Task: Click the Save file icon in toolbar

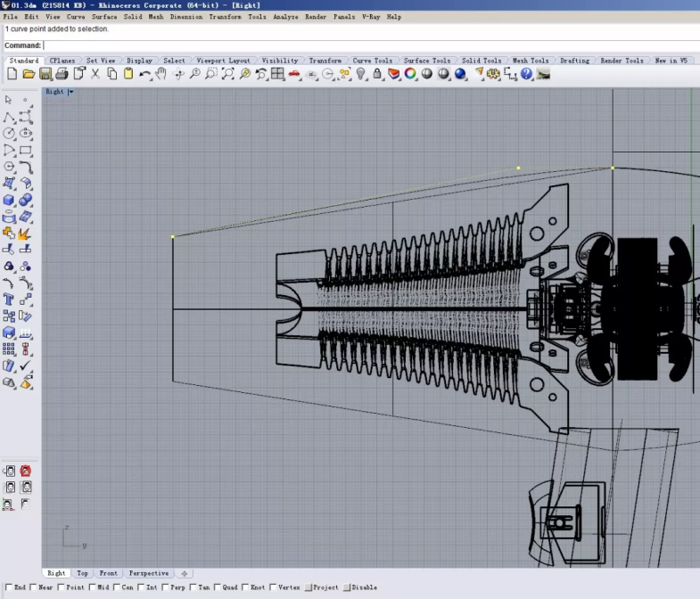Action: pyautogui.click(x=45, y=74)
